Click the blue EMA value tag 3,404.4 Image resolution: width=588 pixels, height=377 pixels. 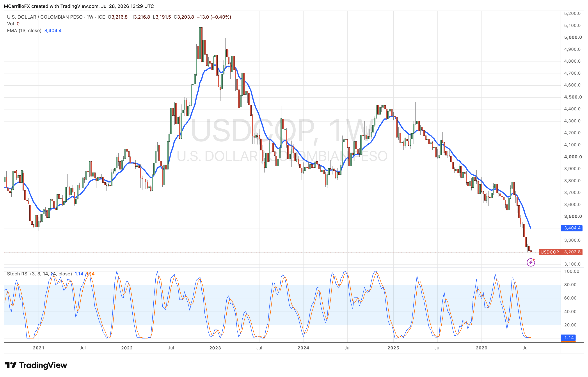[572, 228]
